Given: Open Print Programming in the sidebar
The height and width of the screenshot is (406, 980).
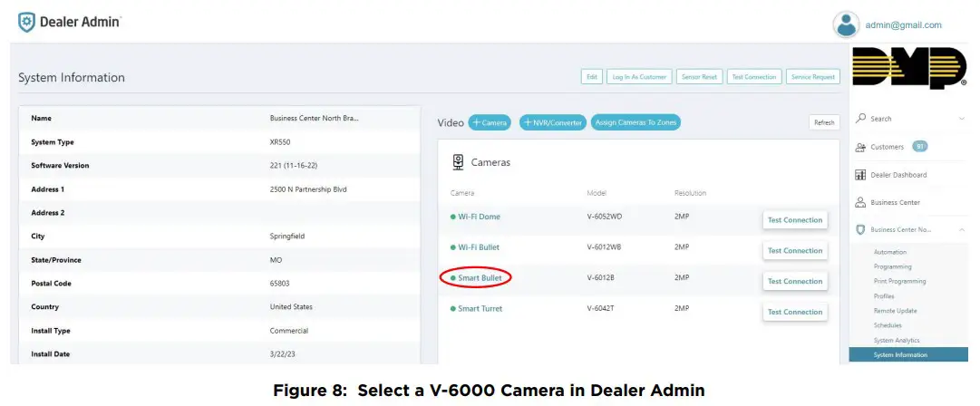Looking at the screenshot, I should tap(900, 281).
